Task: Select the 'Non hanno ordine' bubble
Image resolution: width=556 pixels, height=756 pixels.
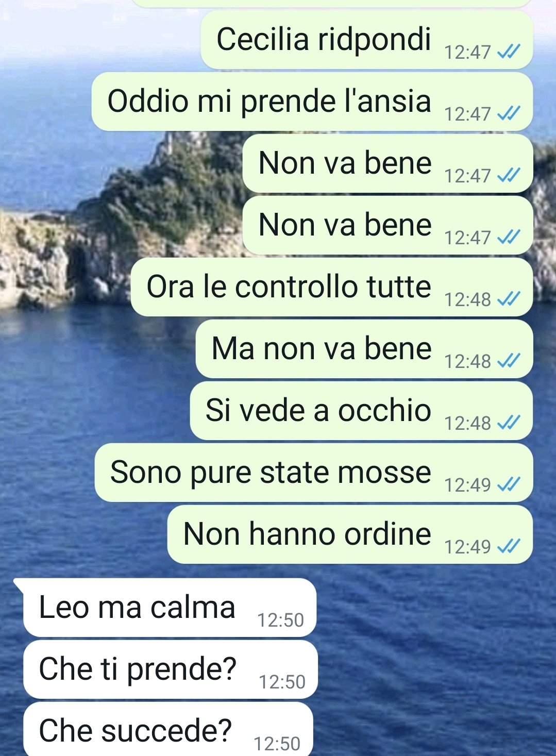Action: (350, 534)
